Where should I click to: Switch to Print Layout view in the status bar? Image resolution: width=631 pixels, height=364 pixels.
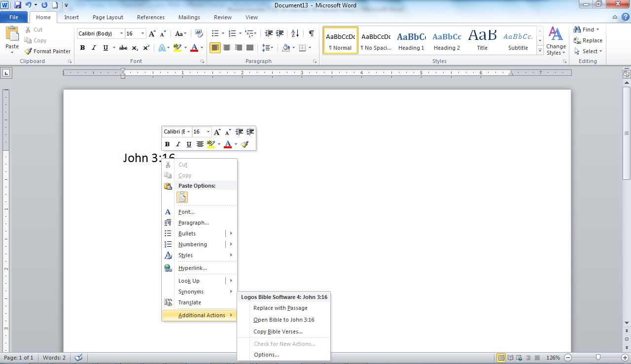click(x=501, y=358)
